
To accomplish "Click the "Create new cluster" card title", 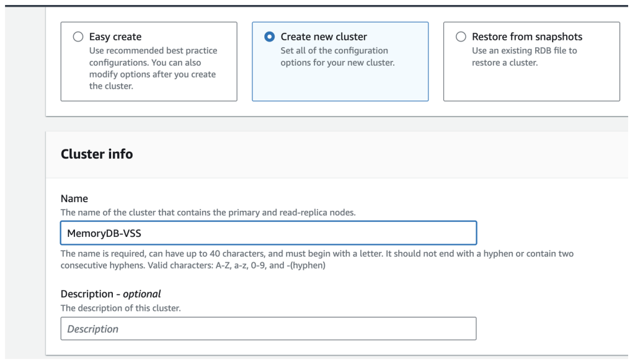I will (324, 37).
